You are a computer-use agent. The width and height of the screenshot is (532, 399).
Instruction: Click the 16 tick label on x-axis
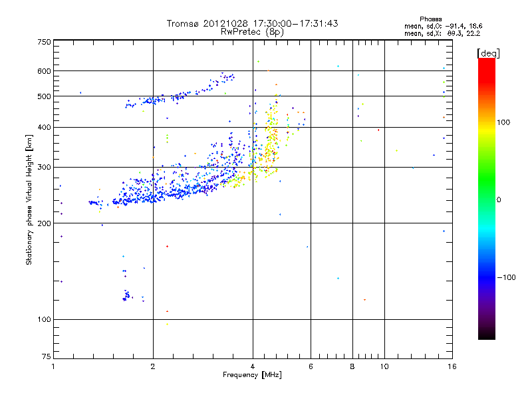(452, 366)
